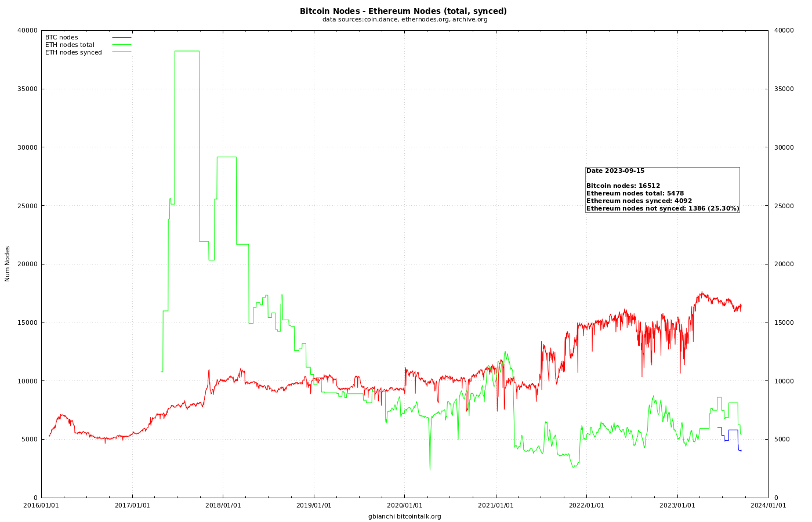This screenshot has width=812, height=522.
Task: Select the 'ETH nodes synced' legend label
Action: (74, 52)
